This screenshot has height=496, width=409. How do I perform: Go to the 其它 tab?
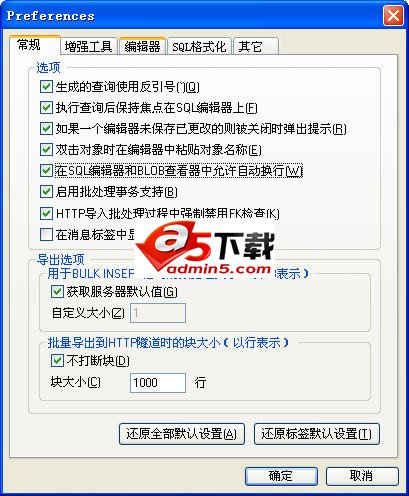tap(256, 46)
